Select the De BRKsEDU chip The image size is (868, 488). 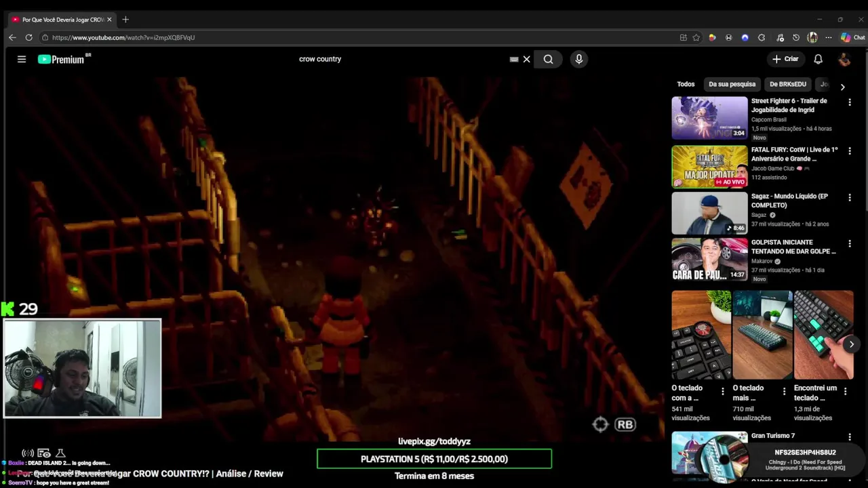pyautogui.click(x=788, y=84)
